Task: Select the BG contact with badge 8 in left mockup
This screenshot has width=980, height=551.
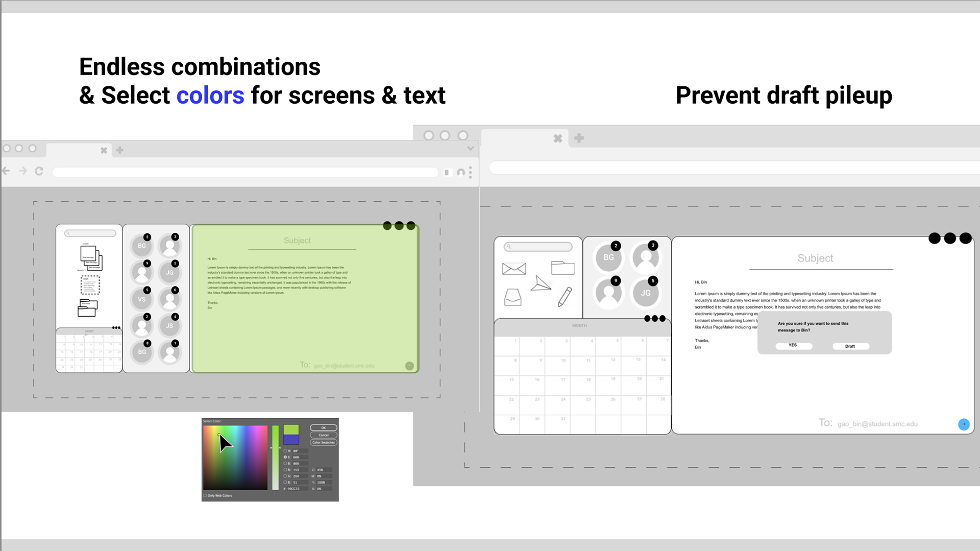Action: [142, 352]
